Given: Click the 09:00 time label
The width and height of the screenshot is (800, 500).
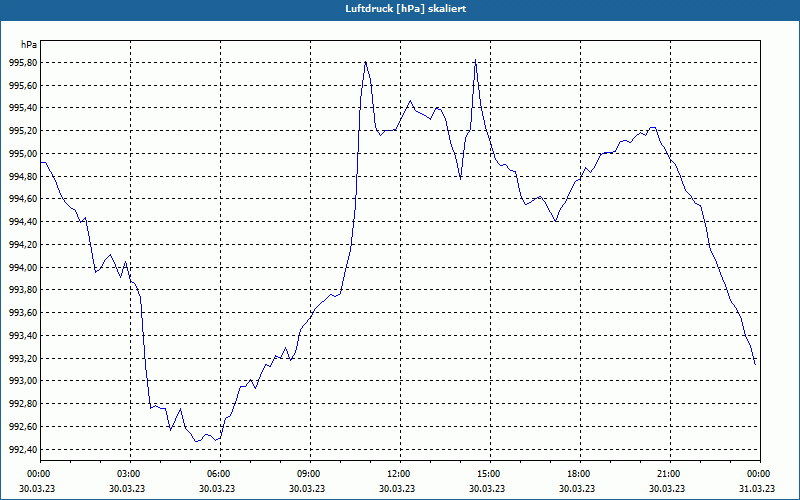Looking at the screenshot, I should tap(310, 474).
